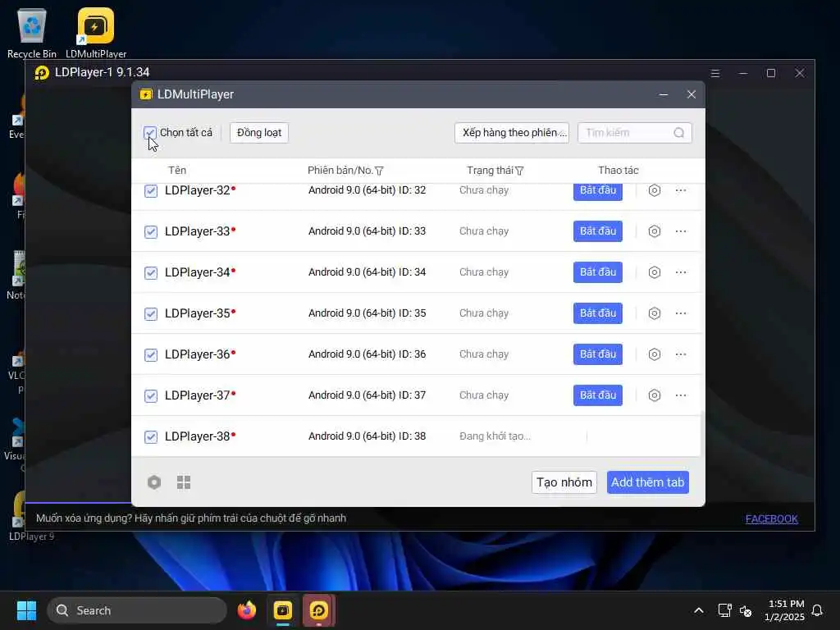
Task: Open notification bell in system tray
Action: coord(817,610)
